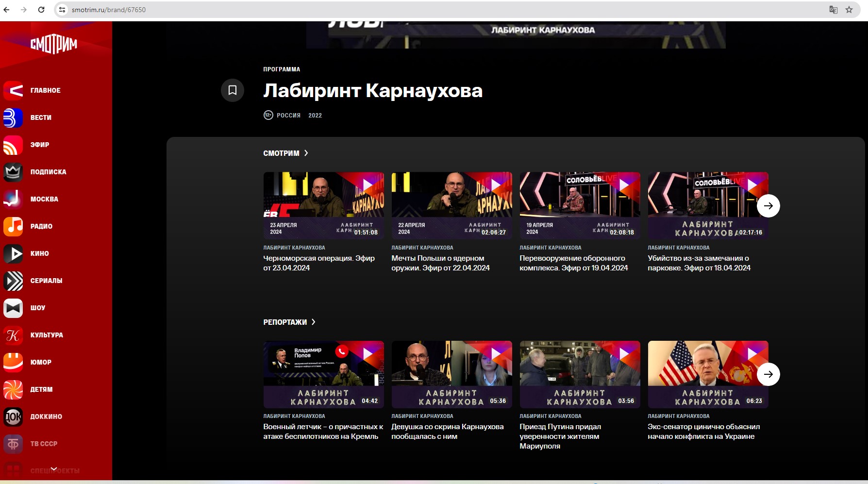
Task: Play the Владимир Попов report thumbnail
Action: [324, 374]
